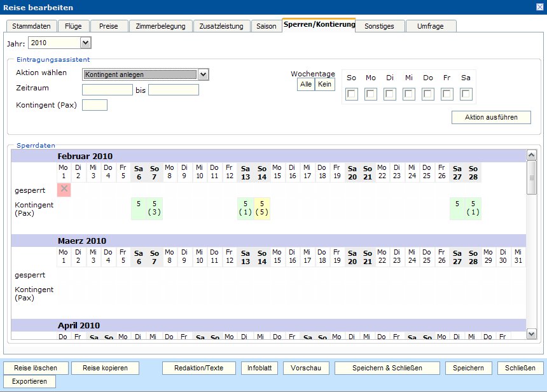Switch to the Zimmerbelegung tab
The width and height of the screenshot is (547, 392).
click(x=160, y=26)
